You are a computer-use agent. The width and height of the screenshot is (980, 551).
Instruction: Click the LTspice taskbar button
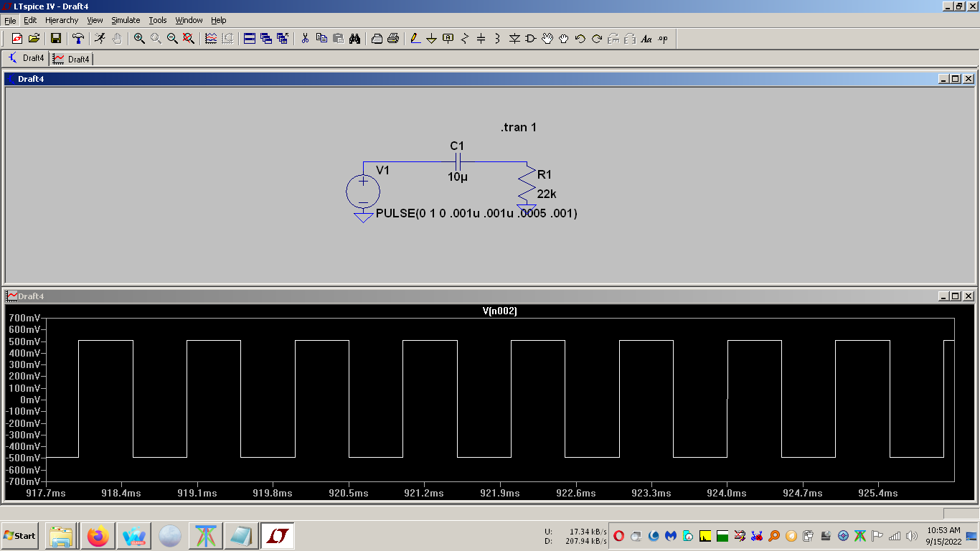click(278, 536)
